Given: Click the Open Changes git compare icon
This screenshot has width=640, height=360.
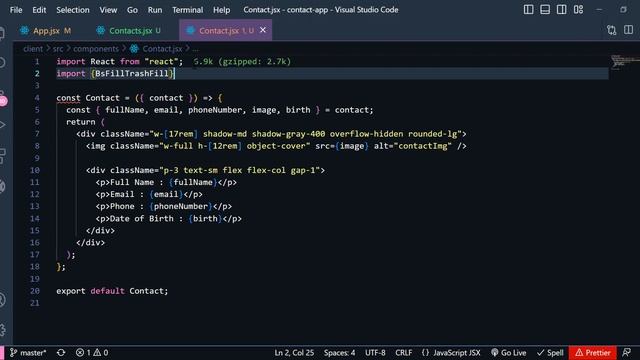Looking at the screenshot, I should pyautogui.click(x=611, y=30).
